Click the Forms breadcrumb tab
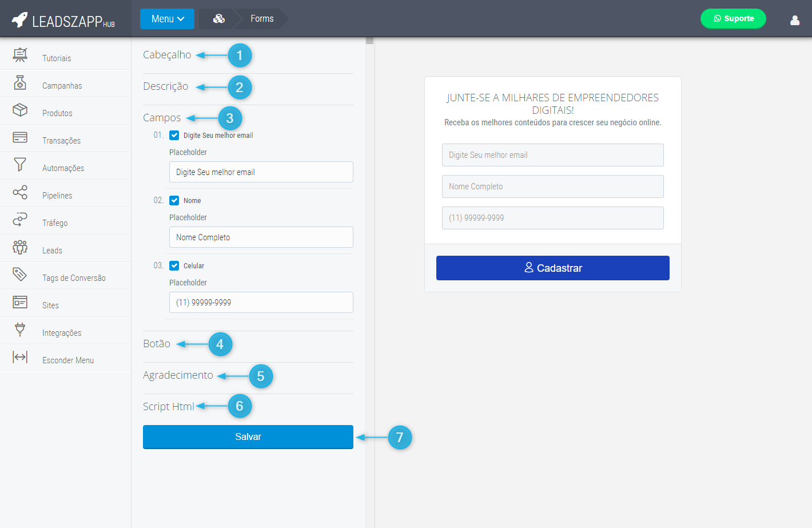812x528 pixels. click(x=262, y=19)
